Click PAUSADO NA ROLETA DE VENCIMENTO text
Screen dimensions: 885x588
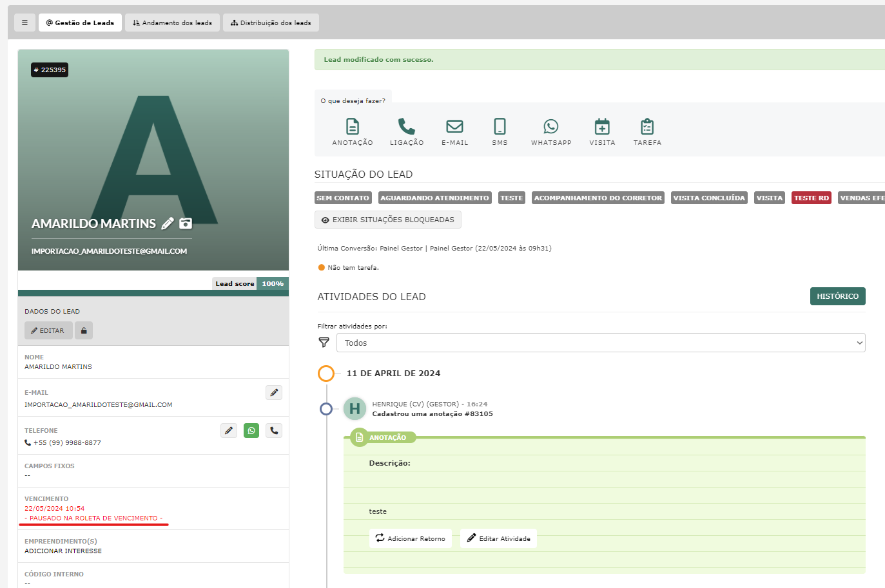tap(93, 518)
